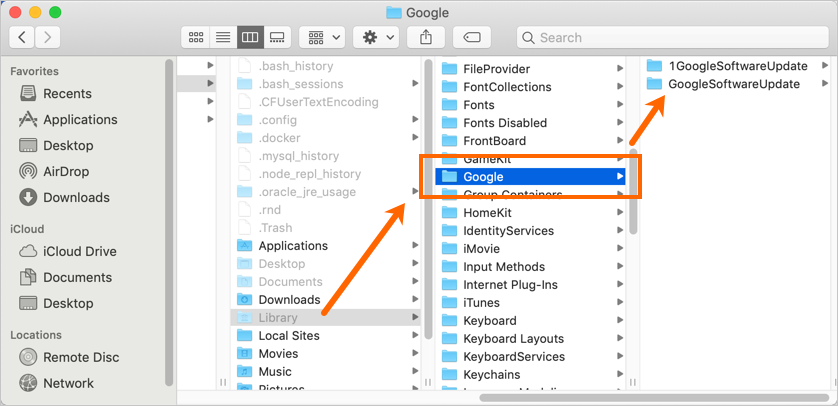Viewport: 838px width, 406px height.
Task: Click the Search field
Action: click(670, 37)
